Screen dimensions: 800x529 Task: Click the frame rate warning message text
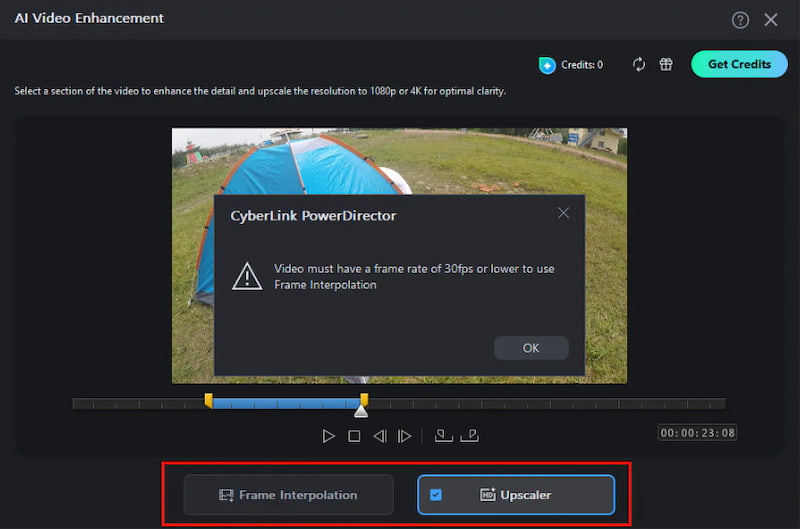coord(414,276)
